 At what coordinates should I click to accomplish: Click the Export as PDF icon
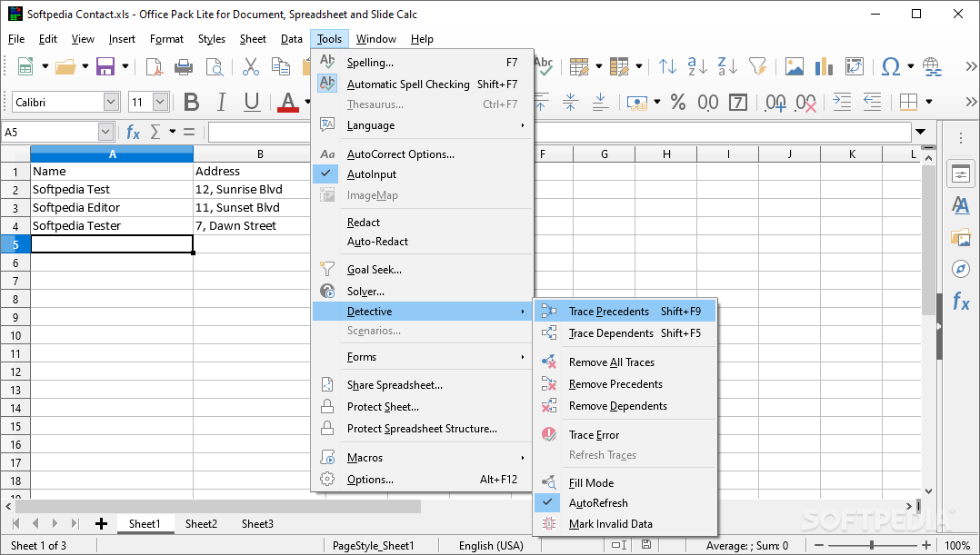pyautogui.click(x=154, y=66)
